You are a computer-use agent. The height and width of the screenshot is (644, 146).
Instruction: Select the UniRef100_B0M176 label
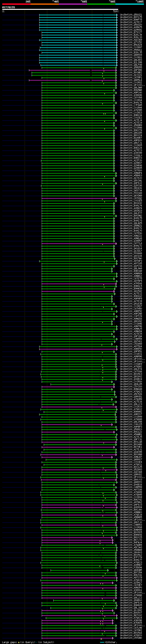[131, 103]
